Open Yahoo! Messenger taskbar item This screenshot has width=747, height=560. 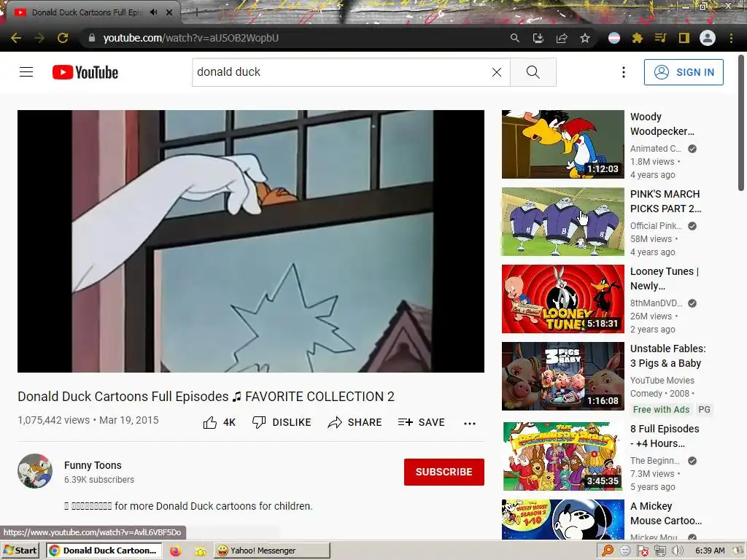coord(271,551)
